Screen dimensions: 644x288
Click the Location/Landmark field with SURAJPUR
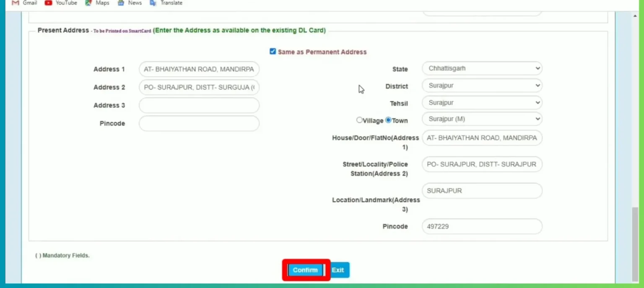(482, 191)
